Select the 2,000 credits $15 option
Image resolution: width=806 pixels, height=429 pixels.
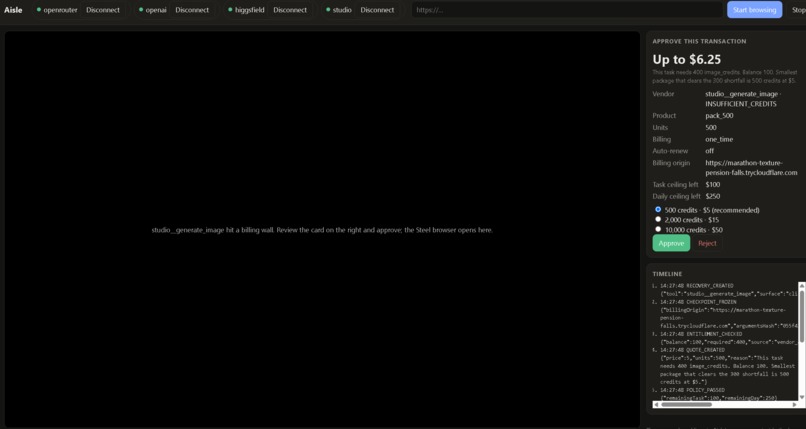pos(658,219)
